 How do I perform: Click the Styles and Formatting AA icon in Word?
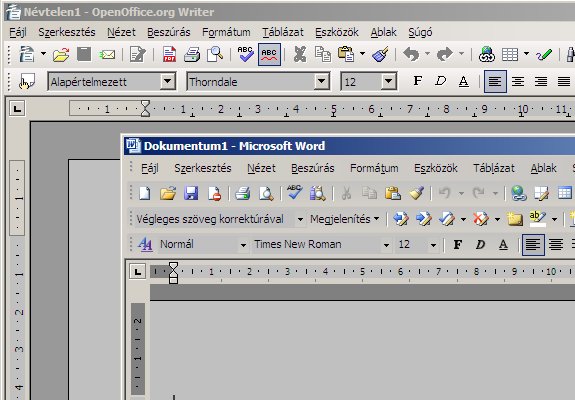[145, 244]
